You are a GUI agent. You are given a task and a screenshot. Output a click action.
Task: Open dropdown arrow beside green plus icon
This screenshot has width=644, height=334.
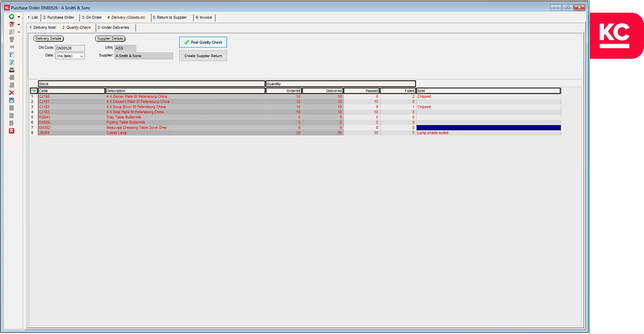(x=19, y=17)
